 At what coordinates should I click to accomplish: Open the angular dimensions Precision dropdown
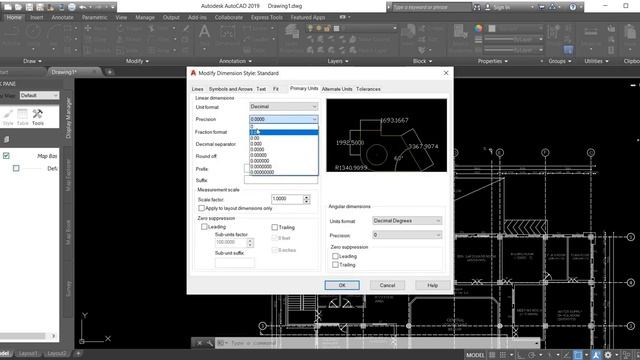pos(407,235)
